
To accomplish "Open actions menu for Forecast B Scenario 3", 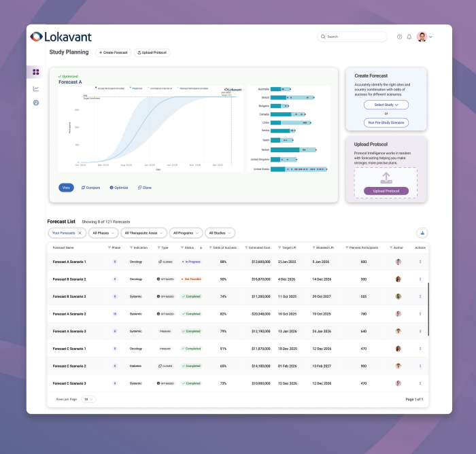I will pos(420,296).
